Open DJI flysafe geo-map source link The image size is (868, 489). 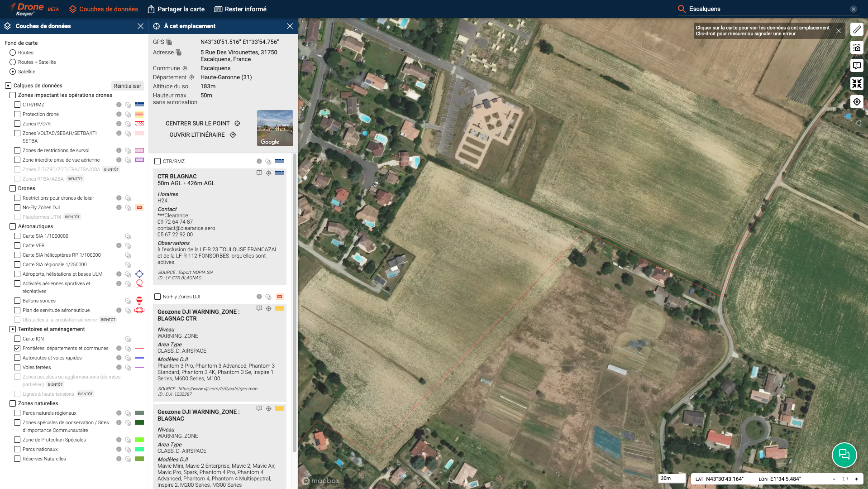coord(218,389)
